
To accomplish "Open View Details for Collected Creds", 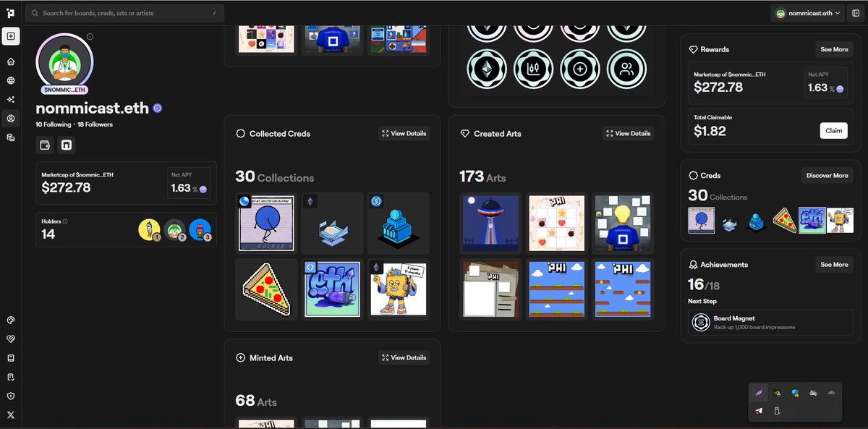I will click(404, 133).
